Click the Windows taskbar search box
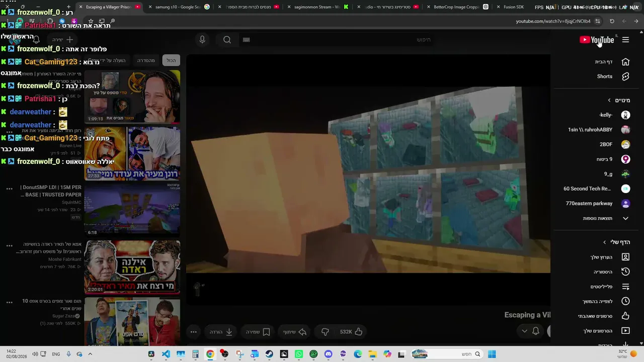644x362 pixels. 446,354
